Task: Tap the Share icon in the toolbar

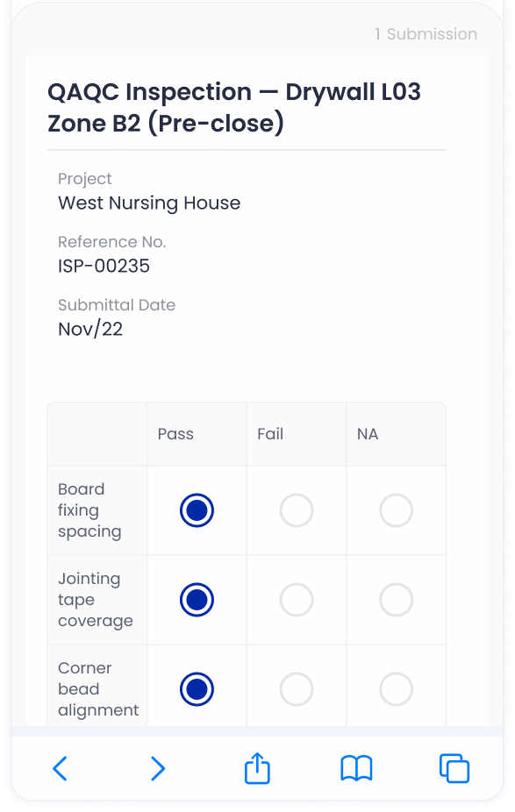Action: [x=256, y=767]
